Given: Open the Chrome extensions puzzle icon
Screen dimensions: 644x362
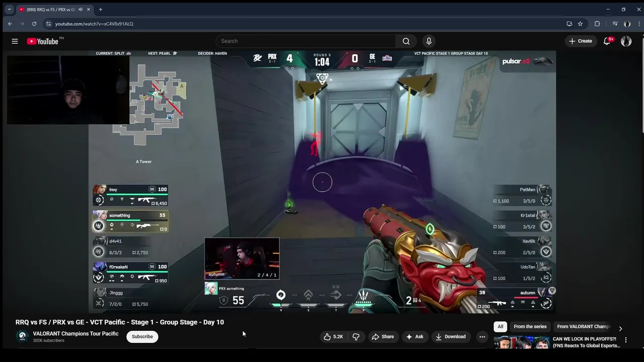Looking at the screenshot, I should click(x=597, y=24).
